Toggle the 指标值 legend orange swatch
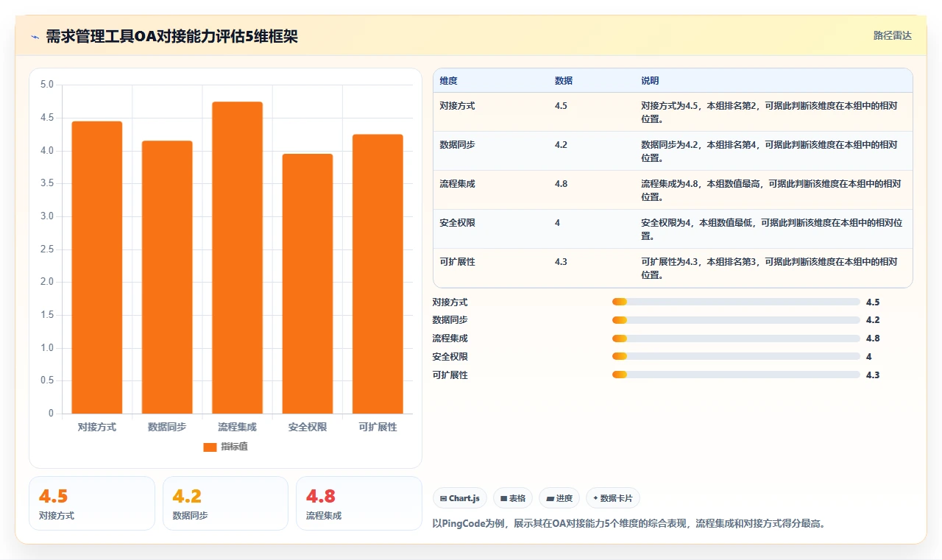The image size is (942, 560). (x=210, y=447)
